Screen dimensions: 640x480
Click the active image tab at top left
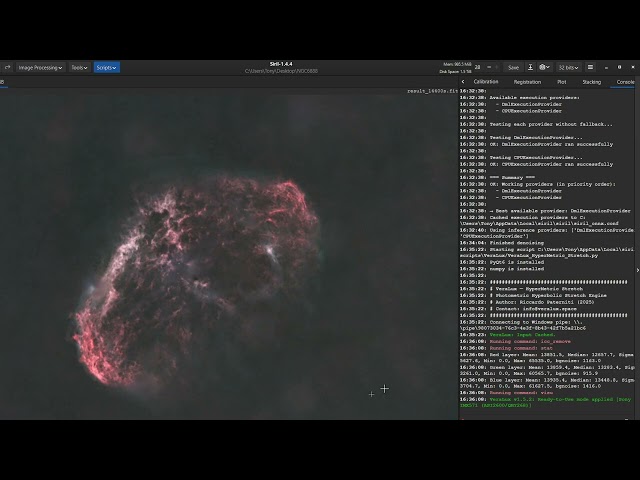(x=2, y=82)
